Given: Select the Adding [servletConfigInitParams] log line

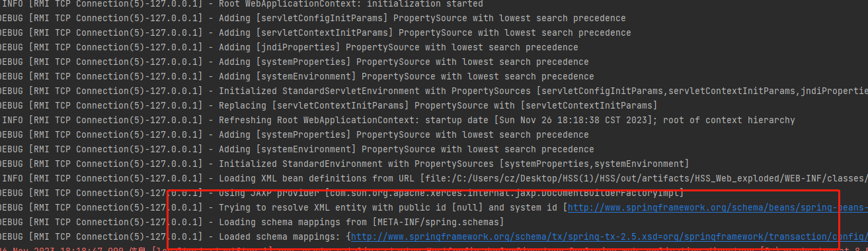Looking at the screenshot, I should point(434,18).
